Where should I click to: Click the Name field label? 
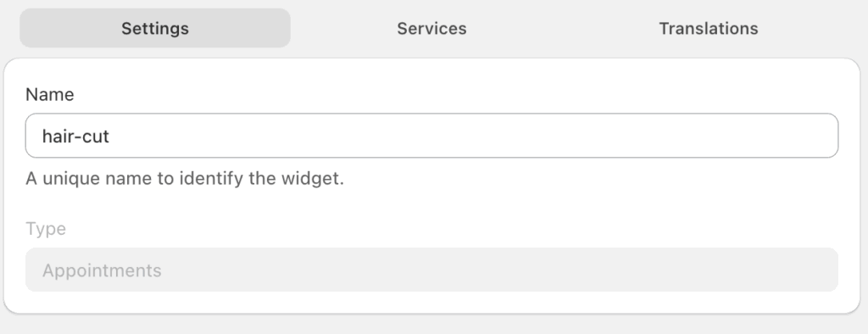pyautogui.click(x=50, y=95)
